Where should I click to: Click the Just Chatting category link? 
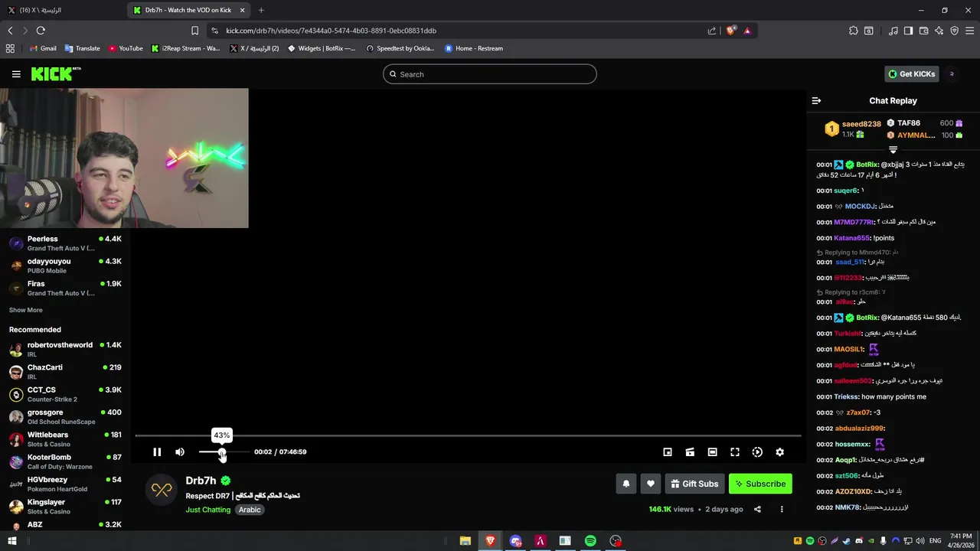[x=208, y=510]
